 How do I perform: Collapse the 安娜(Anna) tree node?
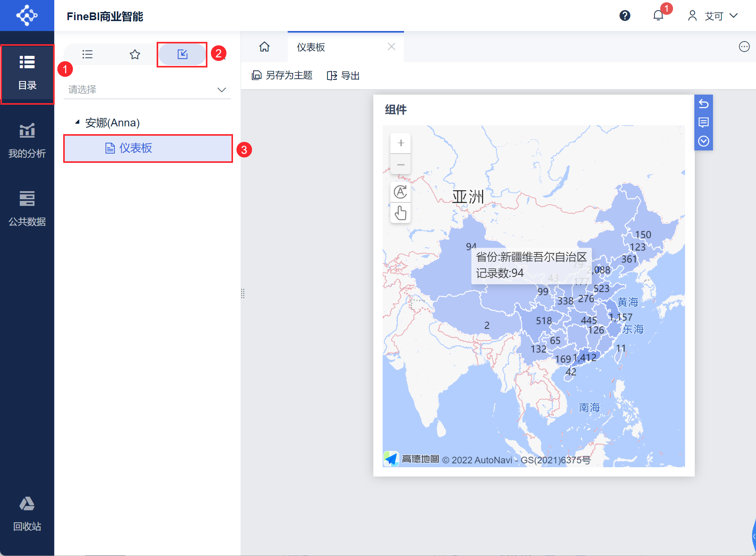tap(77, 122)
